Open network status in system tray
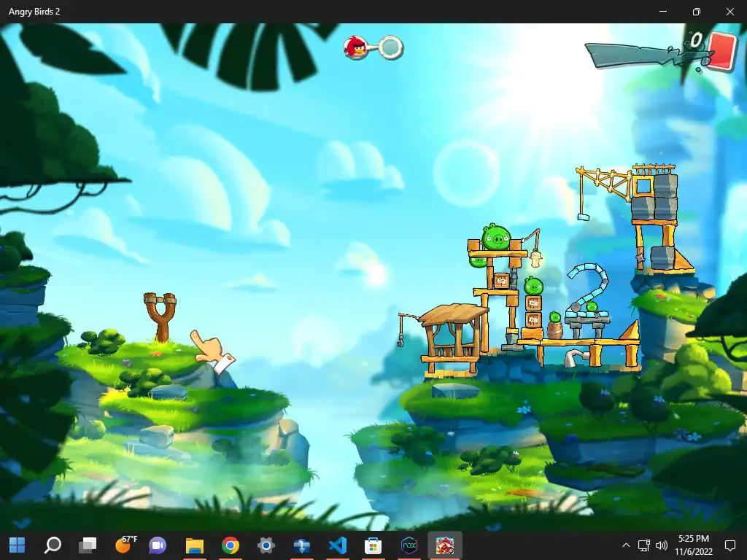 click(643, 545)
